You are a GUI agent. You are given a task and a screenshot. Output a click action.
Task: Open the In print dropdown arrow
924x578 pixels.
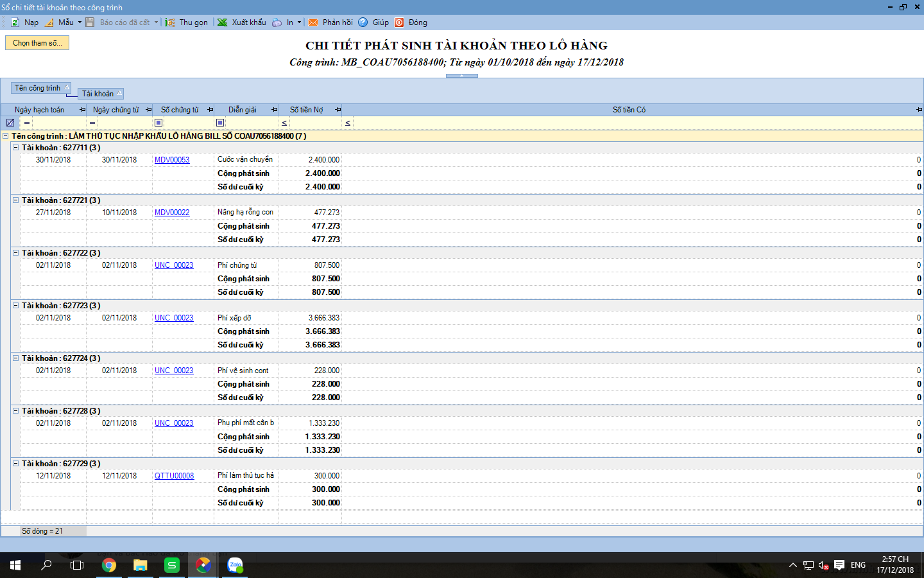tap(299, 22)
